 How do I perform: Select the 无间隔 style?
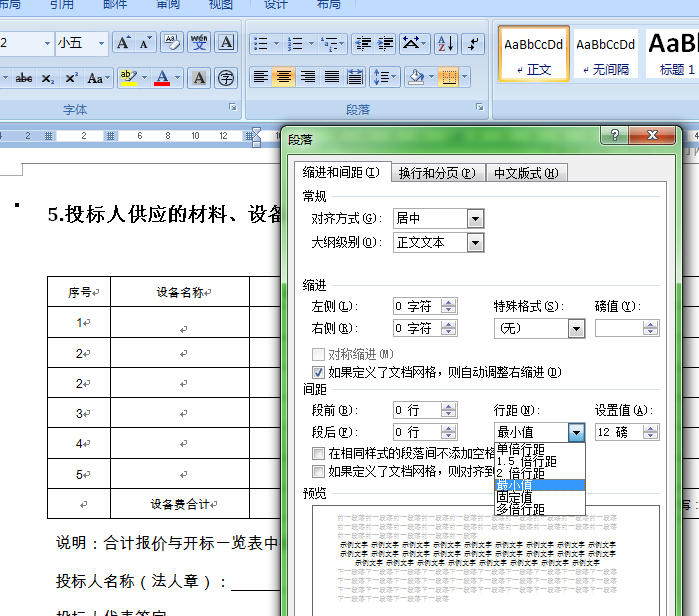[x=605, y=54]
